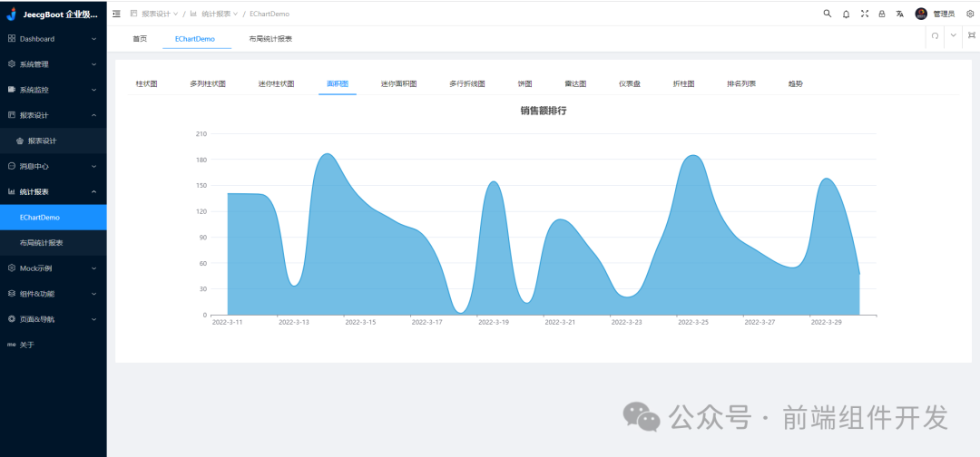Image resolution: width=980 pixels, height=457 pixels.
Task: Click the Dashboard grid icon in sidebar
Action: [11, 39]
